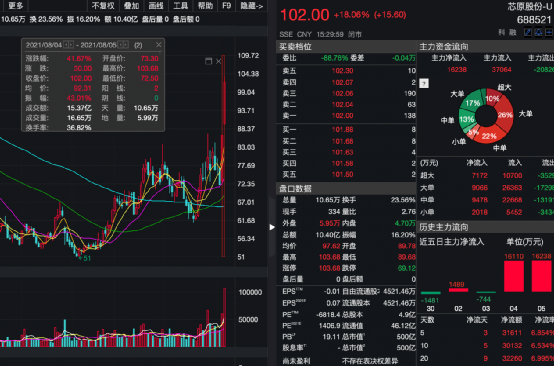554x366 pixels.
Task: Click the 卖三 price 102.06 row
Action: pyautogui.click(x=346, y=94)
